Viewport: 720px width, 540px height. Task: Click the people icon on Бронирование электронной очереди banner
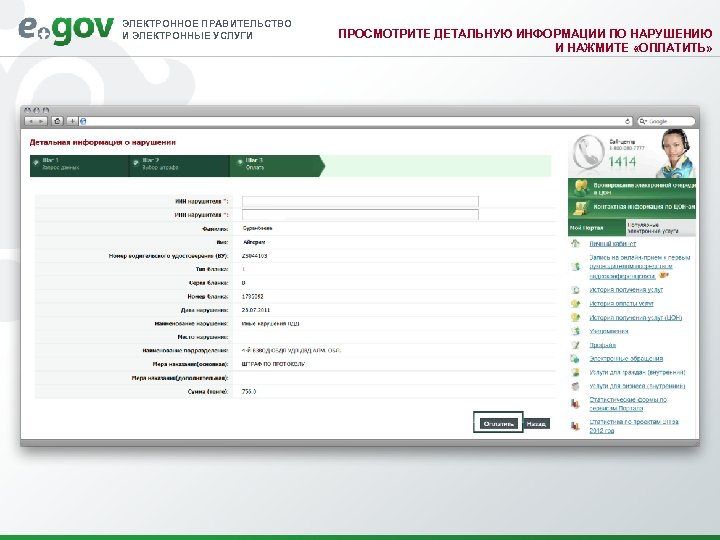point(582,188)
